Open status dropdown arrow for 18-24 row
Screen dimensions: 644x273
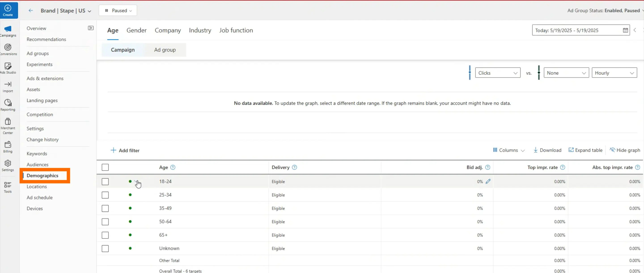pyautogui.click(x=136, y=181)
